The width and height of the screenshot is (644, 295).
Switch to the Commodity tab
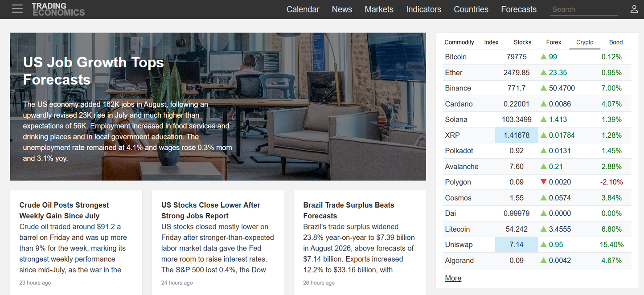(459, 42)
